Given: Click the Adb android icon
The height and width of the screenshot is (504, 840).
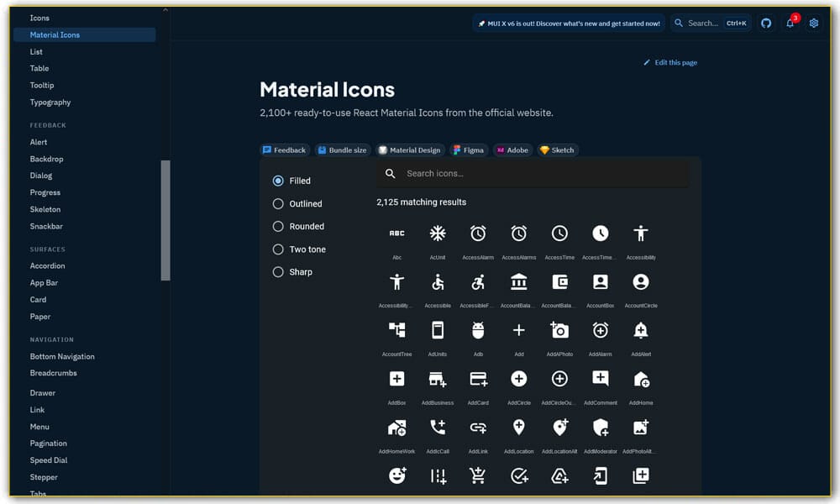Looking at the screenshot, I should click(478, 329).
